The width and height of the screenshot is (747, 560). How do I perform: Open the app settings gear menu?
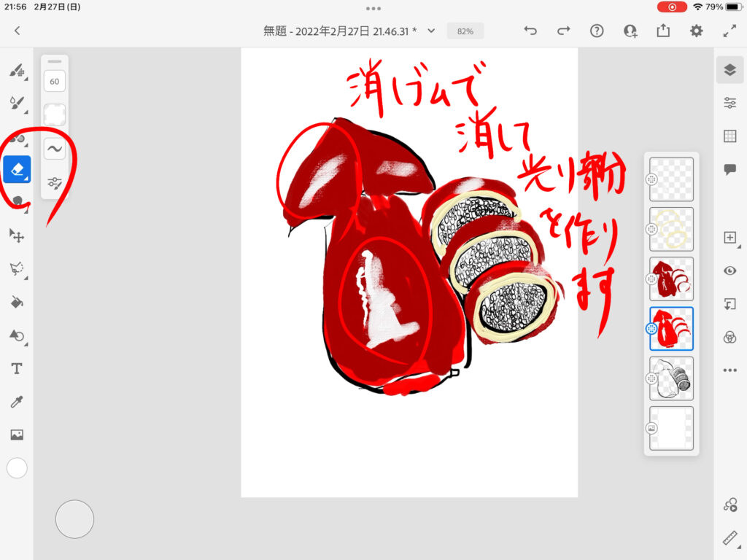click(x=697, y=31)
